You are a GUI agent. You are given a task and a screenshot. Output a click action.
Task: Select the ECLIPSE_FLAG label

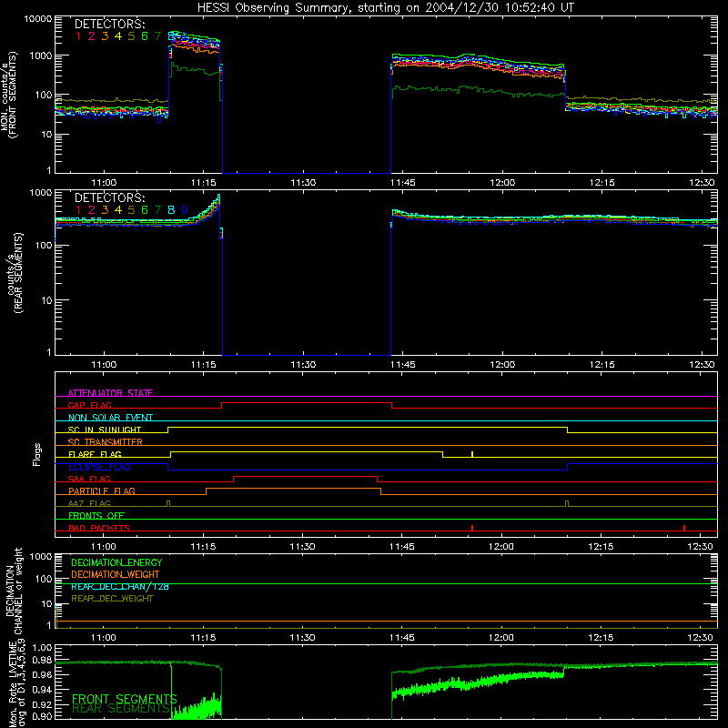[99, 467]
